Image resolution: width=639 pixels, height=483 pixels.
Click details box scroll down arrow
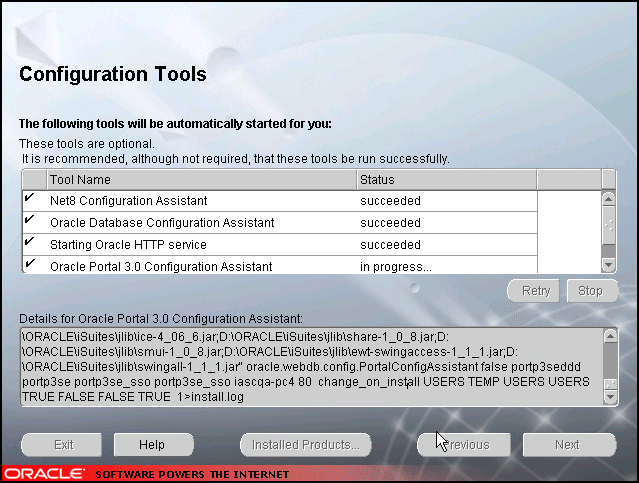610,397
